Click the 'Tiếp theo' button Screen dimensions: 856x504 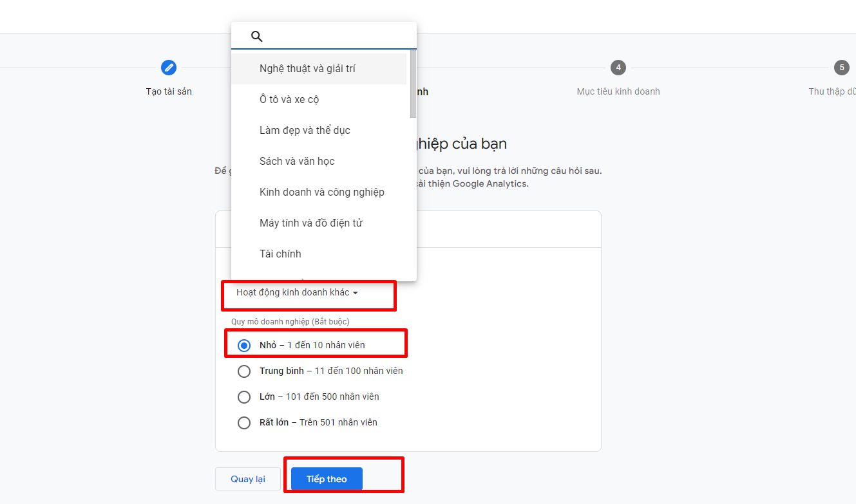327,479
